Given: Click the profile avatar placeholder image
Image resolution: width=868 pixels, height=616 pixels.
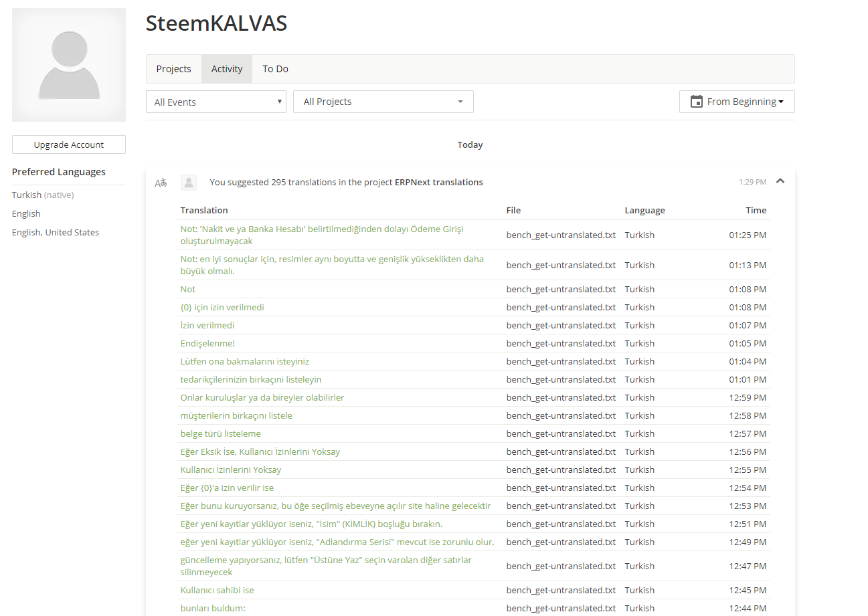Looking at the screenshot, I should pos(69,65).
